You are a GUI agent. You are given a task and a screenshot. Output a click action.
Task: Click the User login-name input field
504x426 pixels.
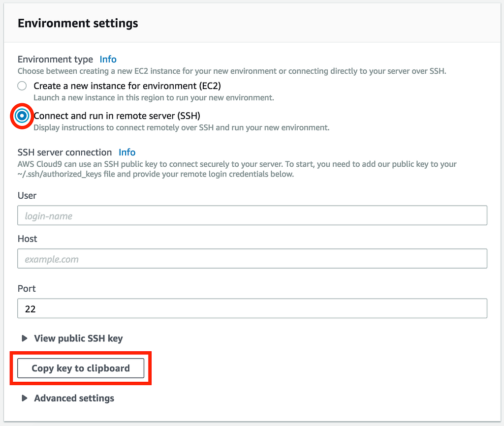pyautogui.click(x=252, y=216)
